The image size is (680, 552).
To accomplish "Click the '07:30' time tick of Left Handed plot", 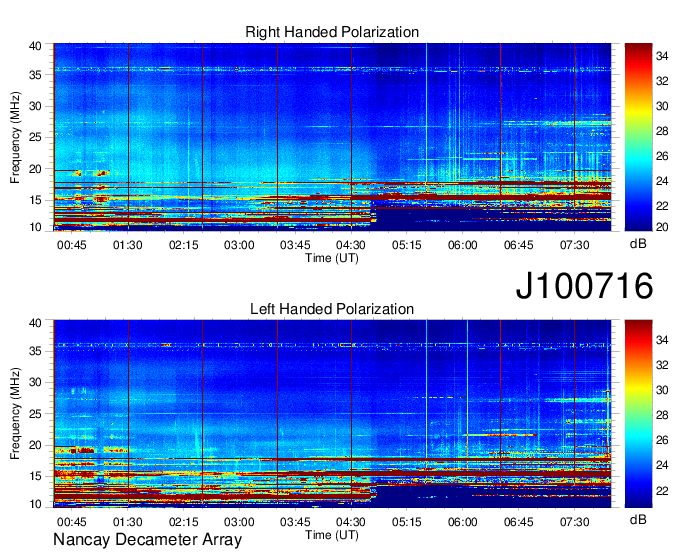I will [574, 522].
